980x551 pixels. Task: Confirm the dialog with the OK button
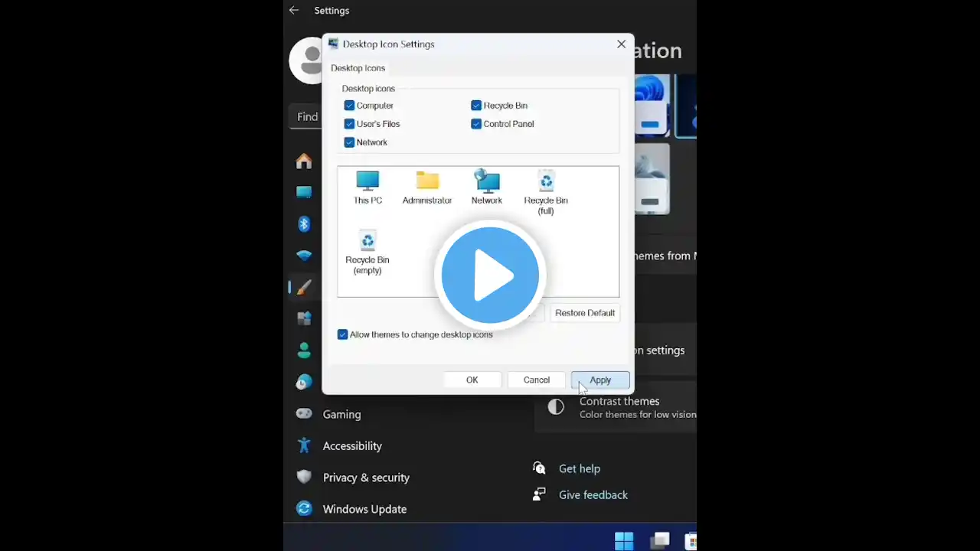pyautogui.click(x=472, y=380)
